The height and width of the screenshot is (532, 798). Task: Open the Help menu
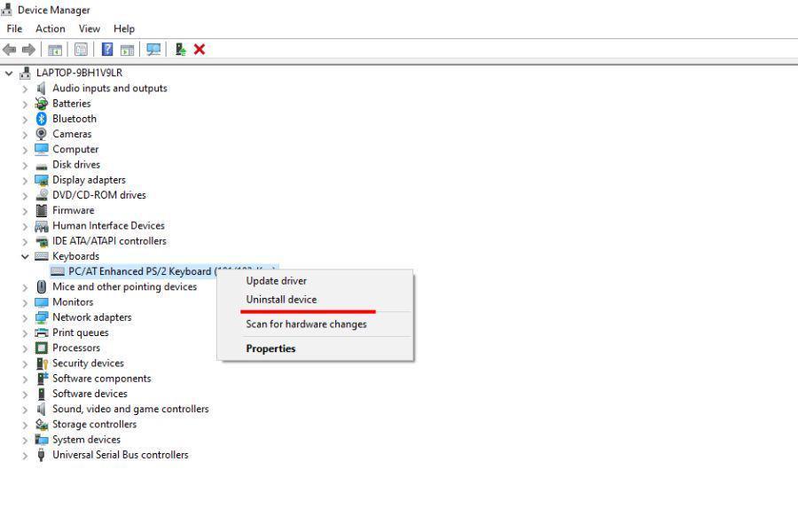point(124,28)
